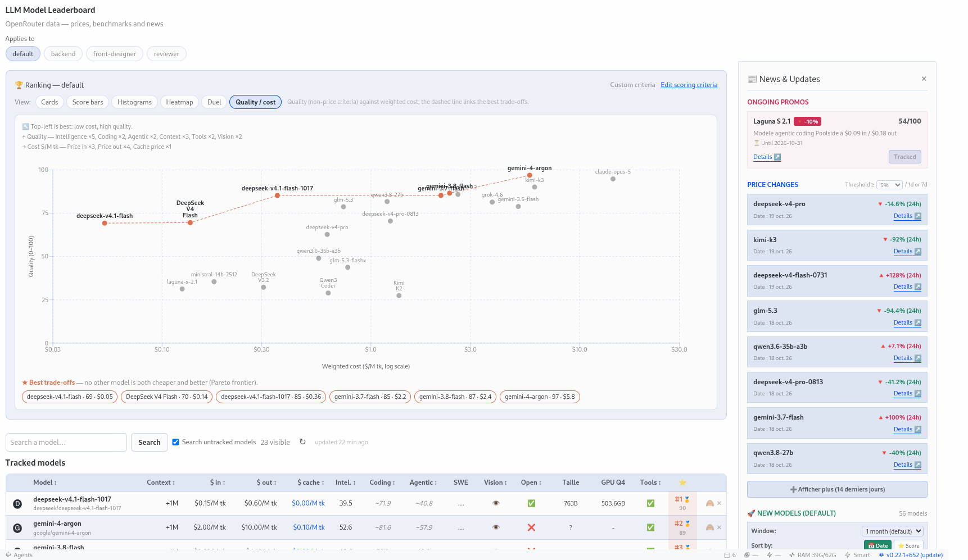Click the Search button
Image resolution: width=968 pixels, height=560 pixels.
(150, 443)
